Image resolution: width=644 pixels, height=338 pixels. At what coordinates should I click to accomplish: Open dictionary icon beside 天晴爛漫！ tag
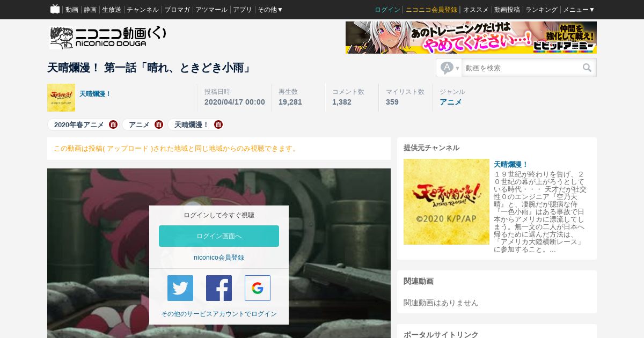[x=218, y=124]
